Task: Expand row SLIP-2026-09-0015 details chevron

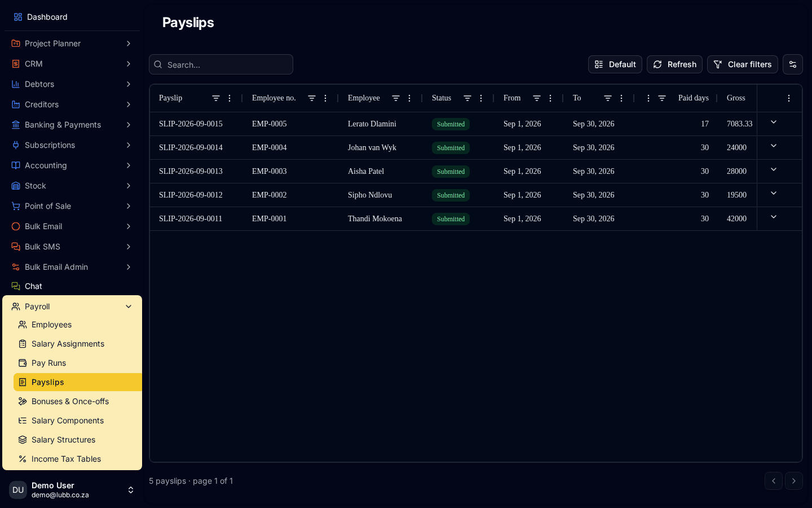Action: coord(774,122)
